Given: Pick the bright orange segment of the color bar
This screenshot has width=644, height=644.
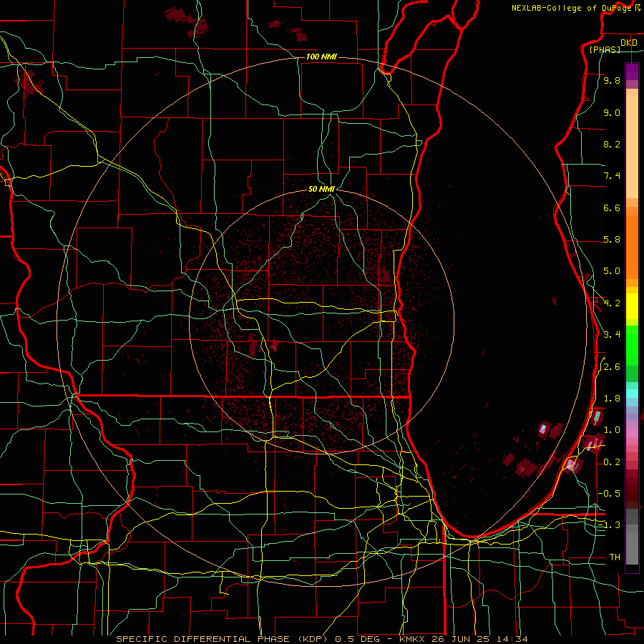Looking at the screenshot, I should click(632, 248).
